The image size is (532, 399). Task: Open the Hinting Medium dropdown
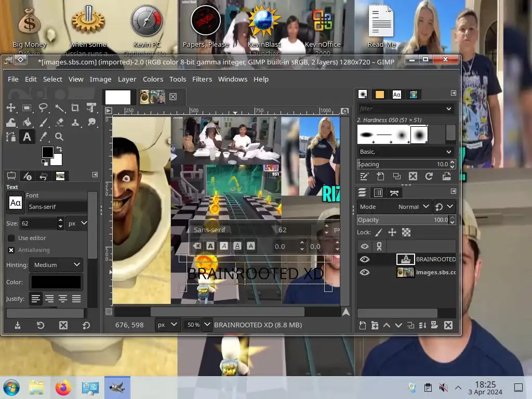pos(56,265)
